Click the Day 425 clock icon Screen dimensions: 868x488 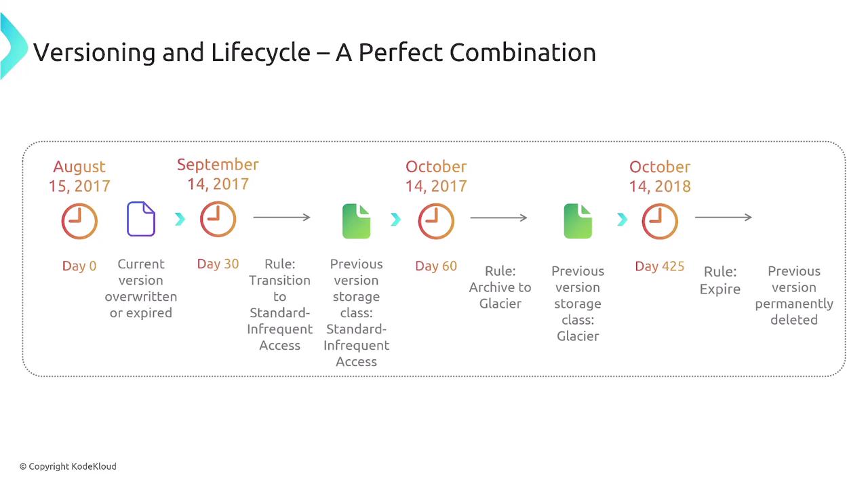click(660, 221)
